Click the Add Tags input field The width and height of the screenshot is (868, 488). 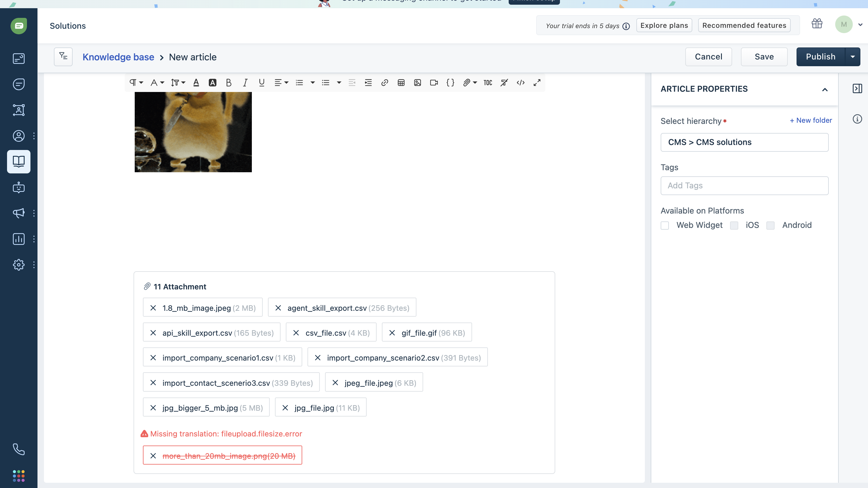click(x=744, y=186)
